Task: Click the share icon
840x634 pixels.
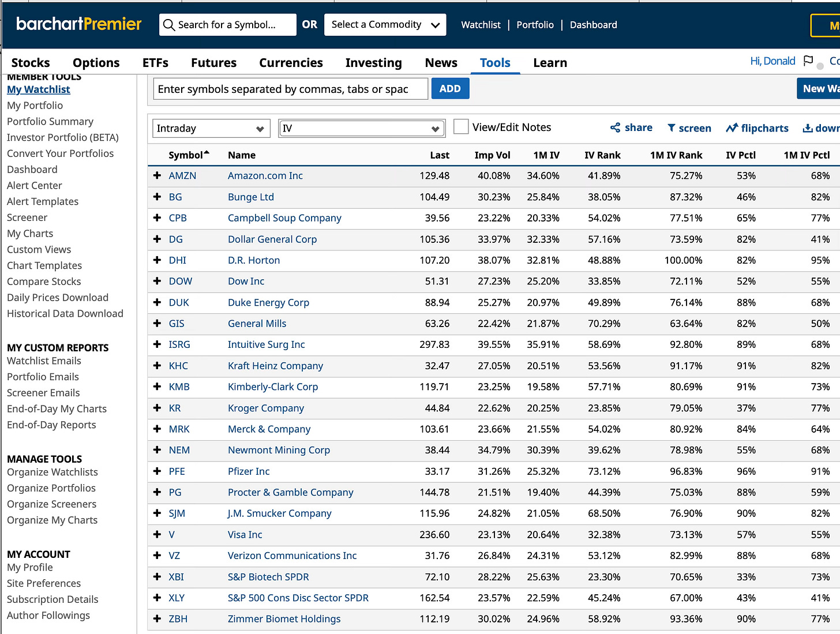Action: [x=616, y=127]
